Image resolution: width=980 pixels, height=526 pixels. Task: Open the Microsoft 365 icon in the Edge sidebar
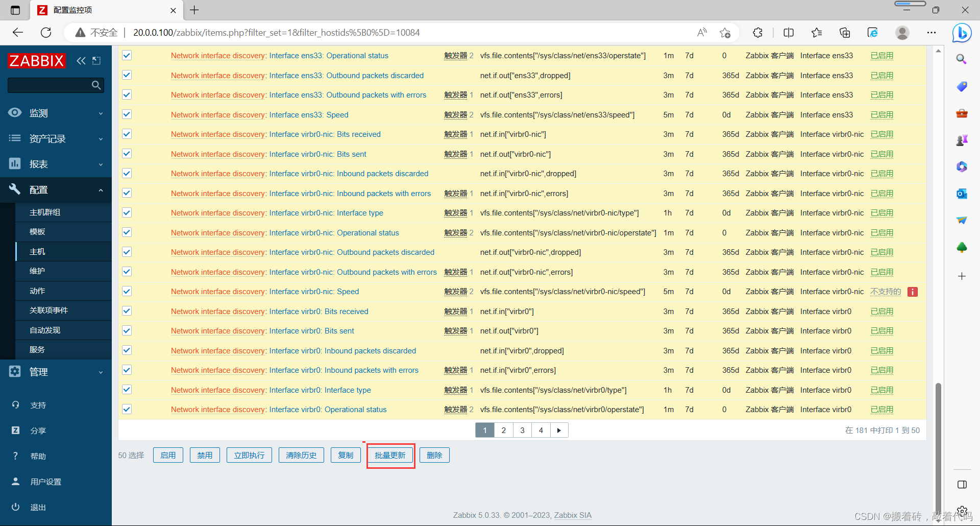(x=962, y=166)
